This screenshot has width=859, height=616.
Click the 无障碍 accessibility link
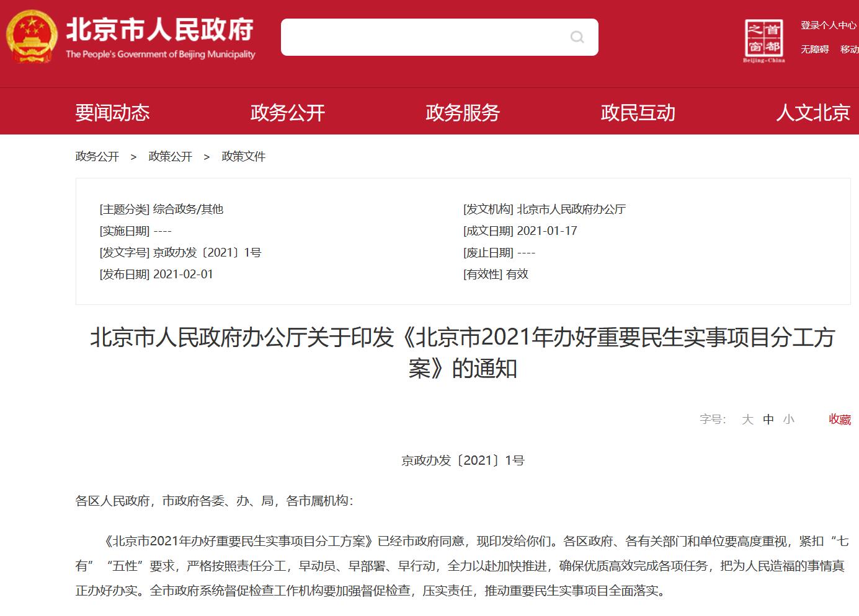pos(815,49)
